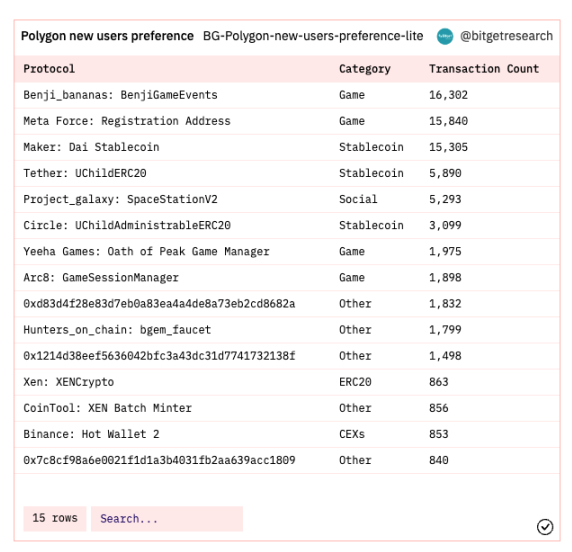Click the 15,840 transaction count value
This screenshot has height=552, width=572.
tap(448, 121)
